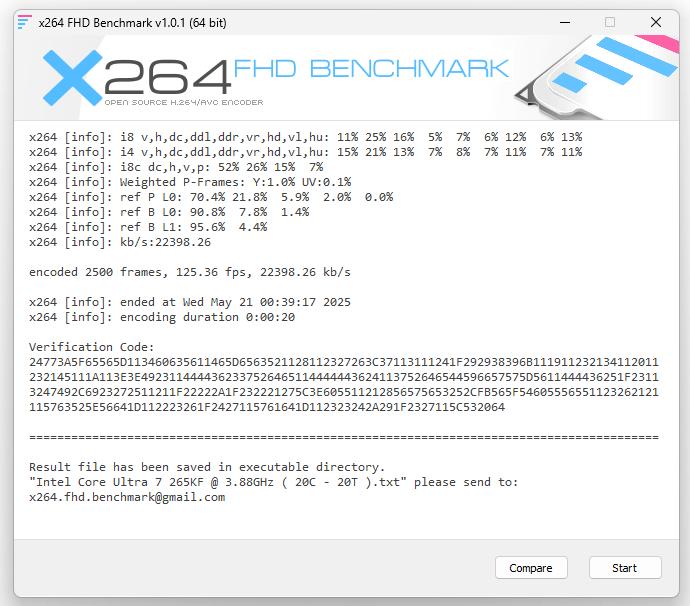Image resolution: width=690 pixels, height=606 pixels.
Task: Open the Compare results view
Action: [x=531, y=568]
